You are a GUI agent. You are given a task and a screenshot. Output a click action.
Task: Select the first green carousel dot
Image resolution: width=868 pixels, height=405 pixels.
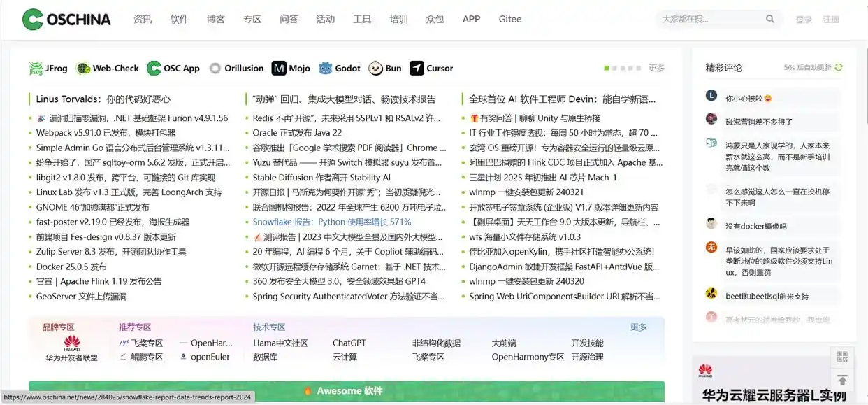click(606, 69)
